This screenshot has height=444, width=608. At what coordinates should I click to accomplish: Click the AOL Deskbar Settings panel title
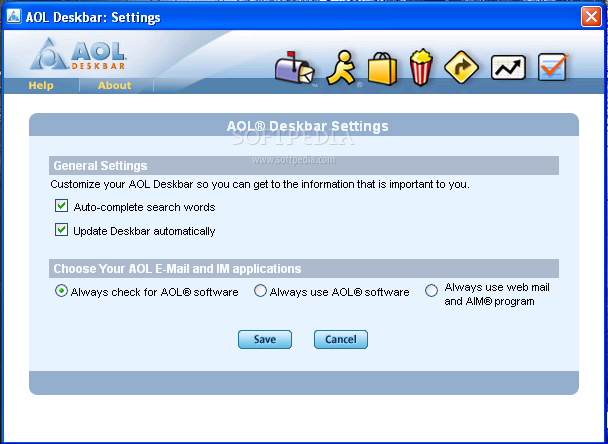pos(307,126)
